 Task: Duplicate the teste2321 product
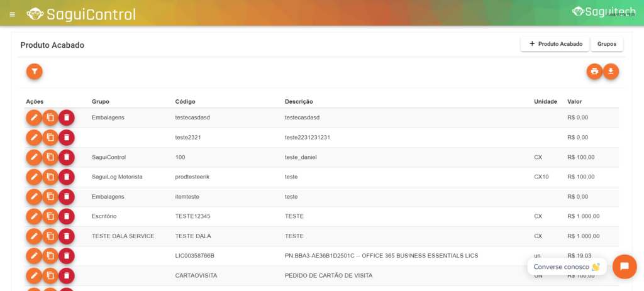(x=50, y=137)
